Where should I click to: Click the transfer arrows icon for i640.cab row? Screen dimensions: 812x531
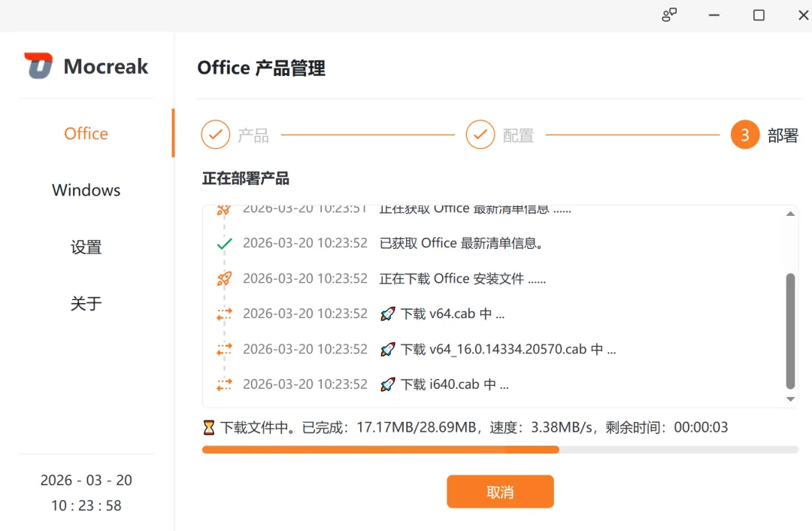click(224, 384)
